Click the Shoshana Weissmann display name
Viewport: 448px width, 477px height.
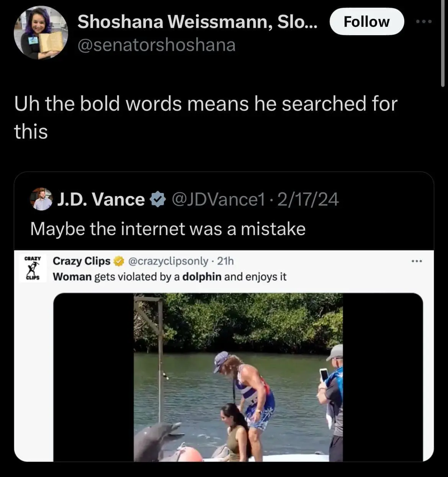(x=197, y=22)
